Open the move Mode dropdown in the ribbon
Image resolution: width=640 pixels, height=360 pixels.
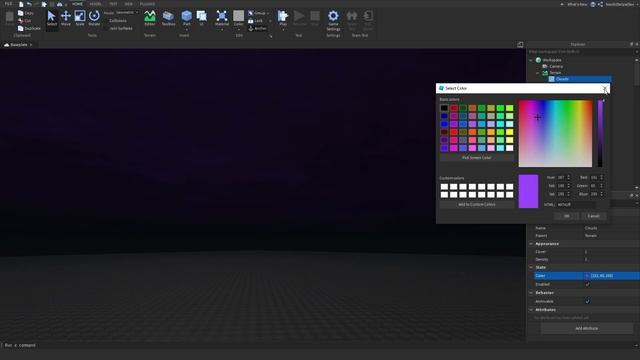(127, 13)
